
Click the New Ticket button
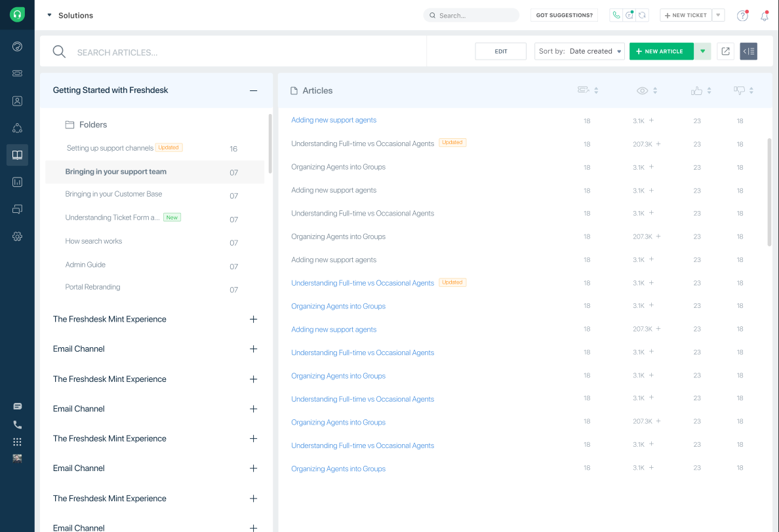click(686, 15)
